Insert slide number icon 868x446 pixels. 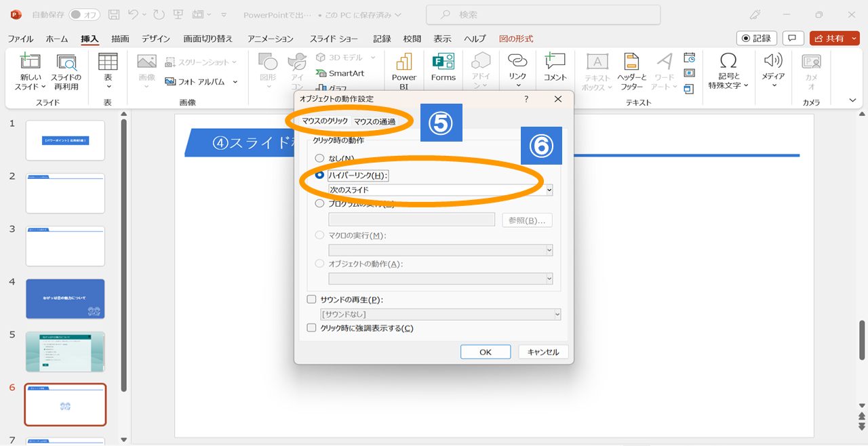pos(689,73)
